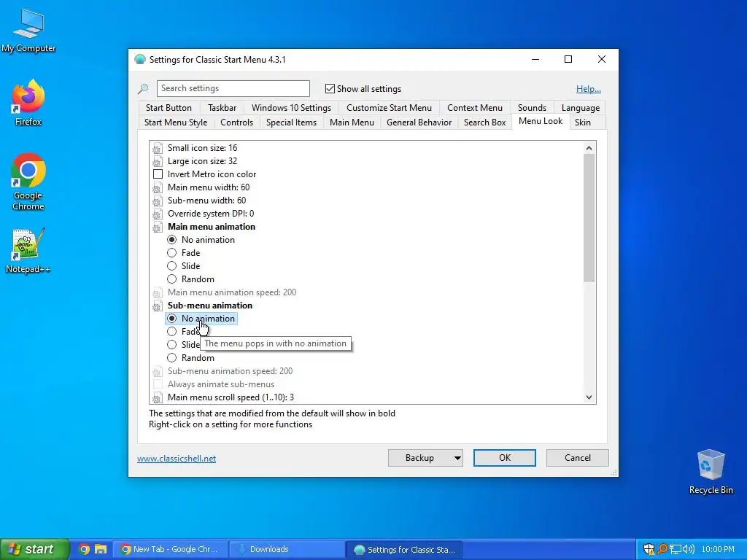Click the gear icon beside Small icon size
The height and width of the screenshot is (560, 747).
(157, 149)
